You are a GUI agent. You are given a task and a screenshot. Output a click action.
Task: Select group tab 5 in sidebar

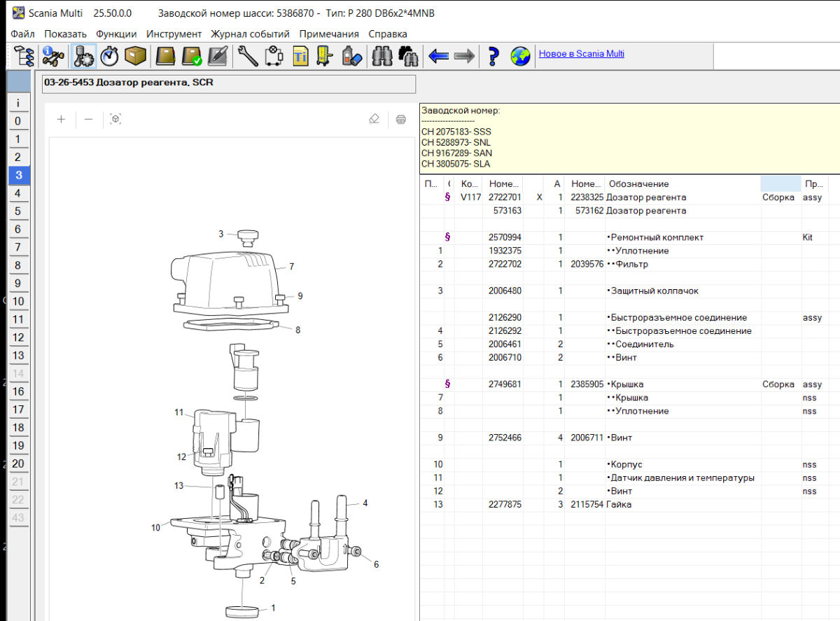coord(19,211)
